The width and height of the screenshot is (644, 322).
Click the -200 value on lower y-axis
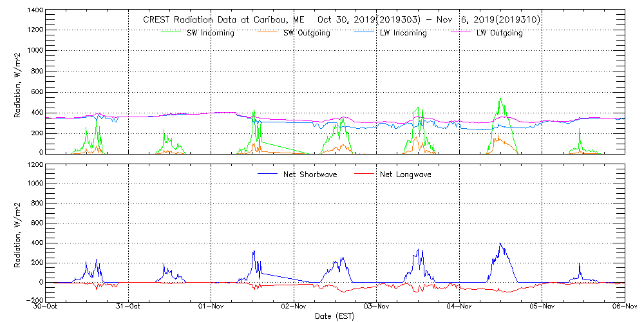point(33,301)
